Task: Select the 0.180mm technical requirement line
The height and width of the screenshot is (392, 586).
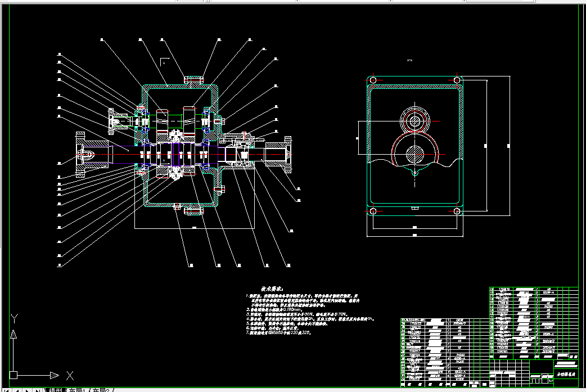Action: coord(274,309)
